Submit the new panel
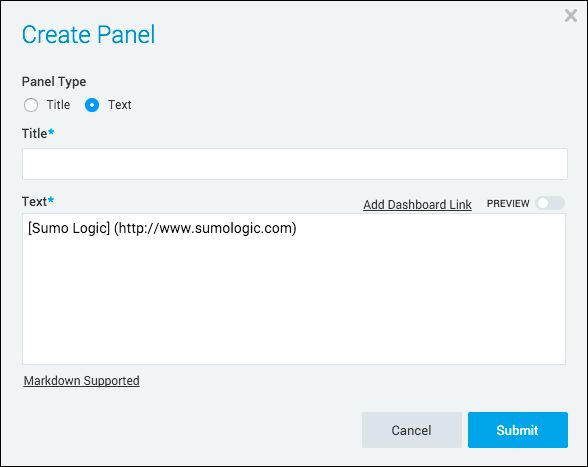Viewport: 588px width, 467px height. pyautogui.click(x=518, y=430)
